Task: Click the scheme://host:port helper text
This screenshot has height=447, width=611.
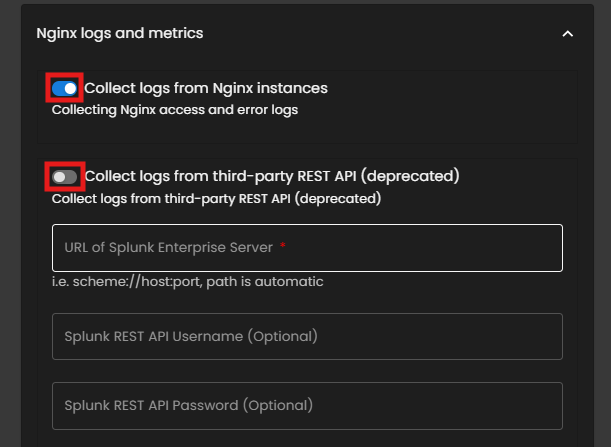Action: tap(187, 282)
